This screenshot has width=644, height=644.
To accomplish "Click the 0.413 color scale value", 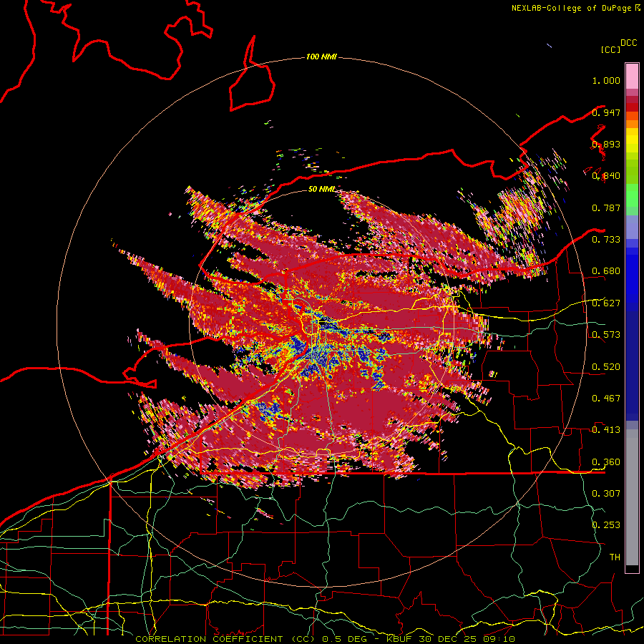I will [x=606, y=430].
